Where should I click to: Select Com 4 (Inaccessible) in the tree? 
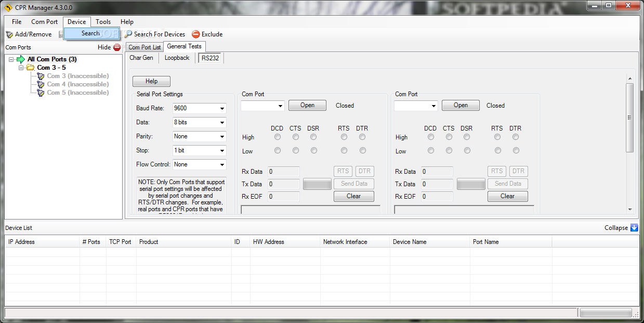tap(78, 84)
